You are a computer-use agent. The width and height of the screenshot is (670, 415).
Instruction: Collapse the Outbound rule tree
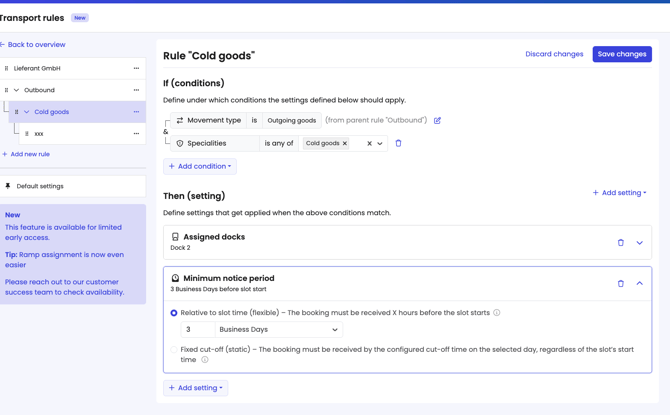coord(16,90)
